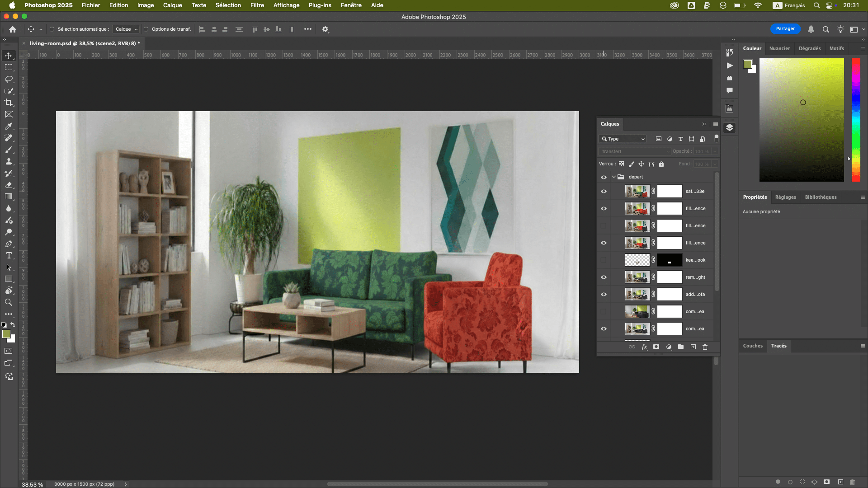
Task: Hide the rem...ght layer
Action: [x=604, y=277]
